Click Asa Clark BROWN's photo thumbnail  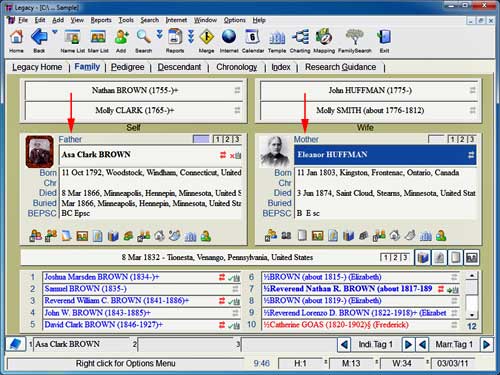[x=40, y=151]
